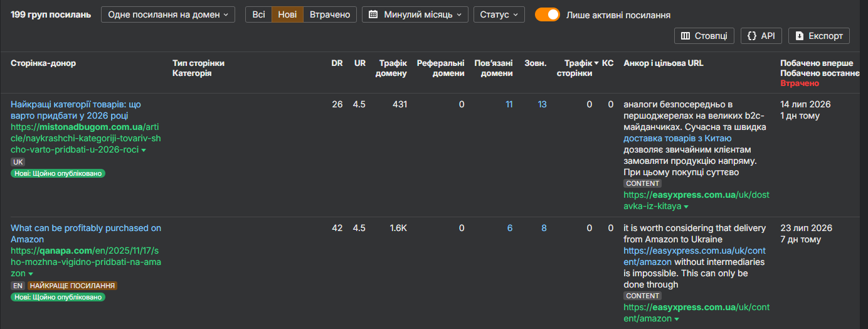This screenshot has height=329, width=868.
Task: Click DR value 42
Action: [x=337, y=228]
